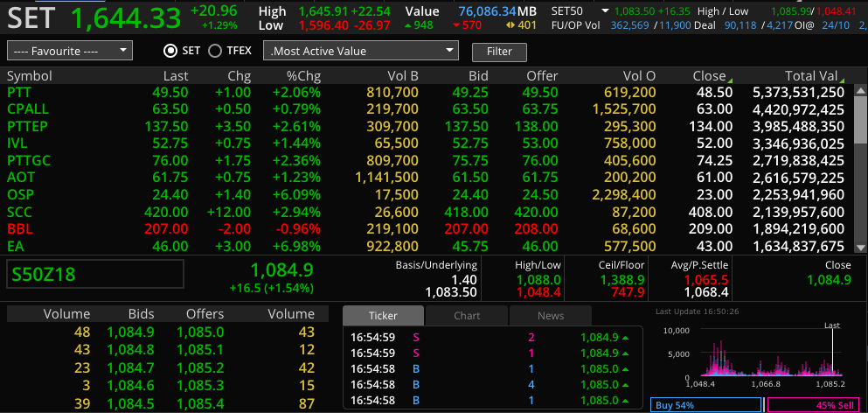
Task: Click the Ceil/Floor value 1,388.9
Action: [622, 281]
